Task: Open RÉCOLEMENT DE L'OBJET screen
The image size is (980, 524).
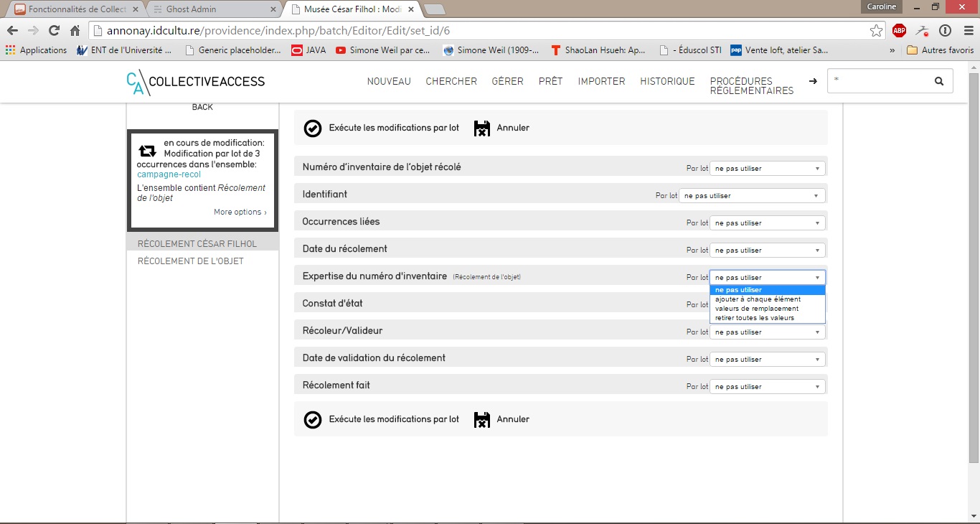Action: coord(191,261)
